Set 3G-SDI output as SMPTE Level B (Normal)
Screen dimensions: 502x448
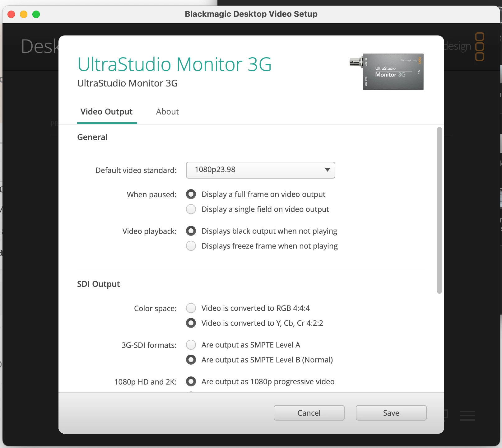pos(191,360)
